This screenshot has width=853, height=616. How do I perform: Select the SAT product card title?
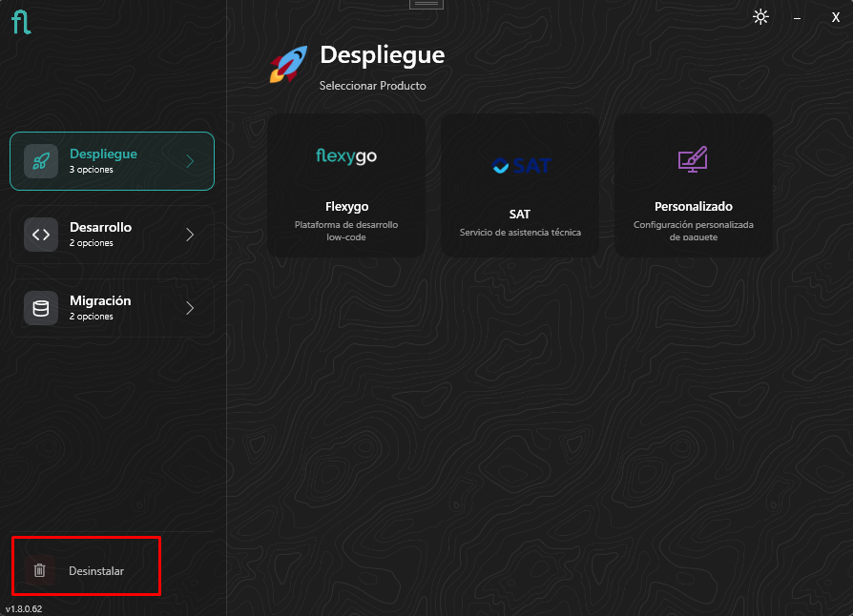tap(519, 215)
